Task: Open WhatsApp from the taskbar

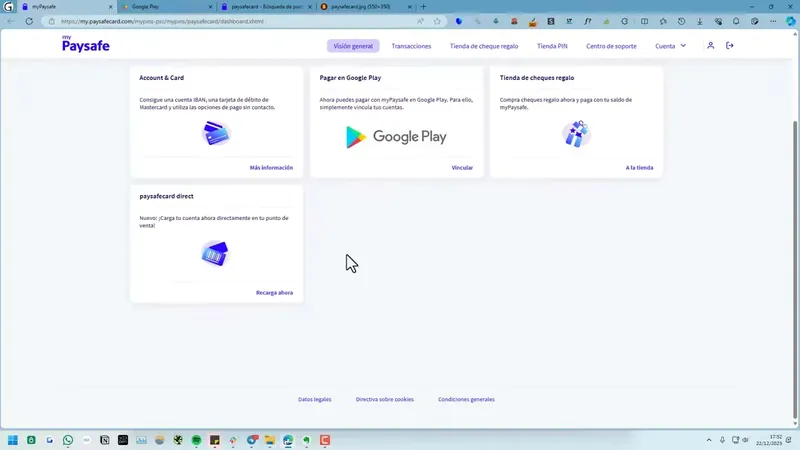Action: 68,440
